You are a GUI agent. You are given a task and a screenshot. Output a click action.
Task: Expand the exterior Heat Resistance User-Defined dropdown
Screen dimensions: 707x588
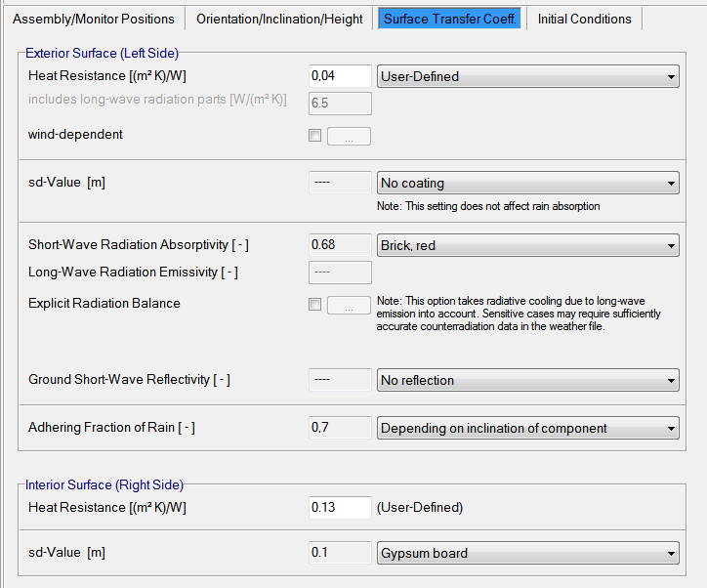[x=527, y=76]
